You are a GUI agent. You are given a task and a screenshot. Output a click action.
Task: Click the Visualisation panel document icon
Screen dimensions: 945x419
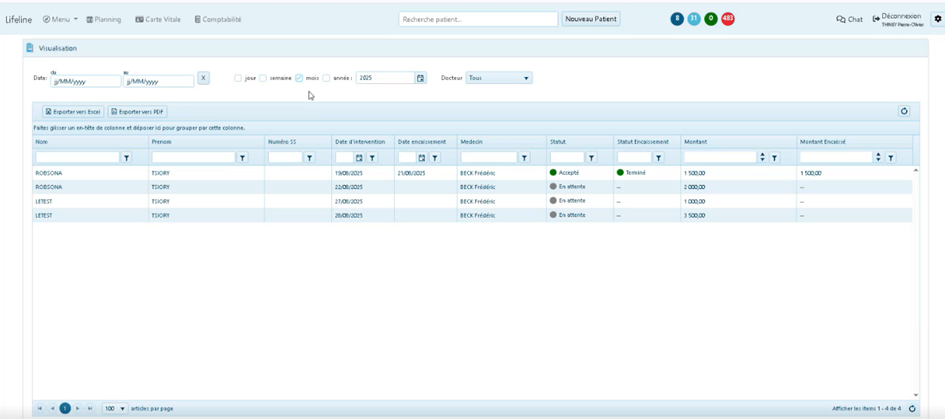pos(30,48)
